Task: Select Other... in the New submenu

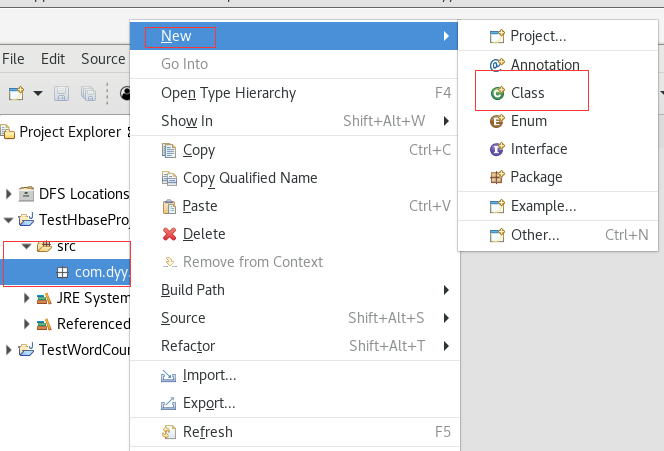Action: pyautogui.click(x=558, y=235)
